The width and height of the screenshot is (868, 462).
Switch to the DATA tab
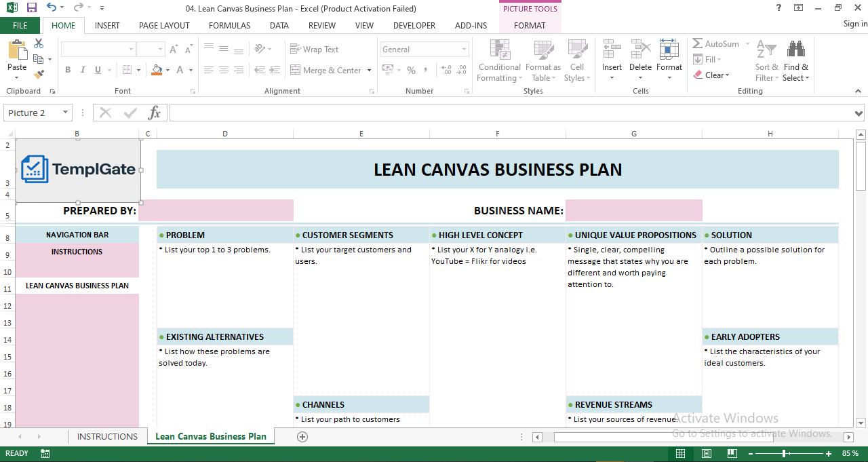279,25
